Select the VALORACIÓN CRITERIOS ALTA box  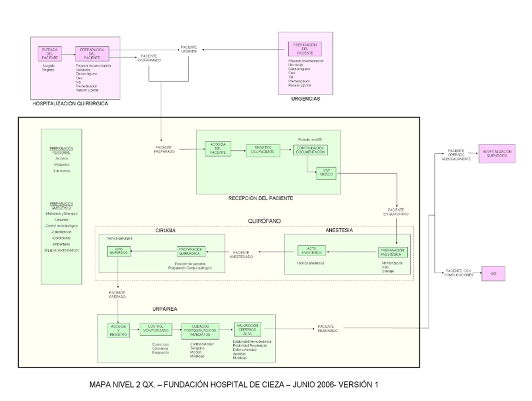click(247, 329)
